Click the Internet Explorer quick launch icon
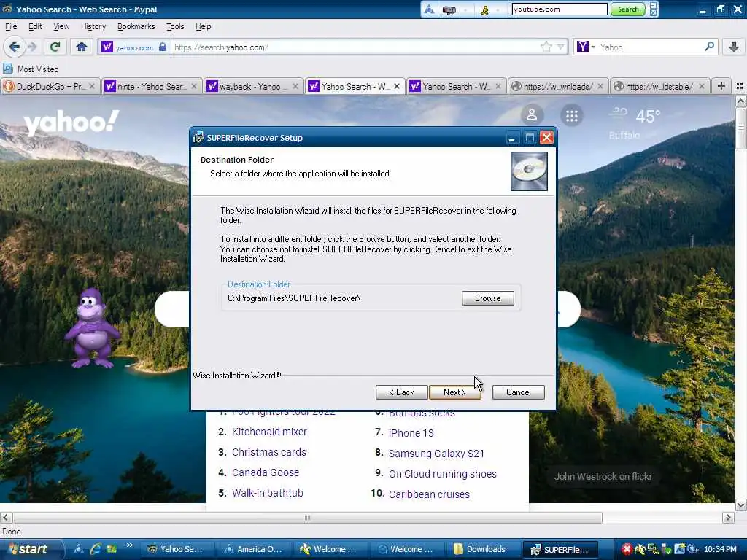747x560 pixels. [x=96, y=549]
